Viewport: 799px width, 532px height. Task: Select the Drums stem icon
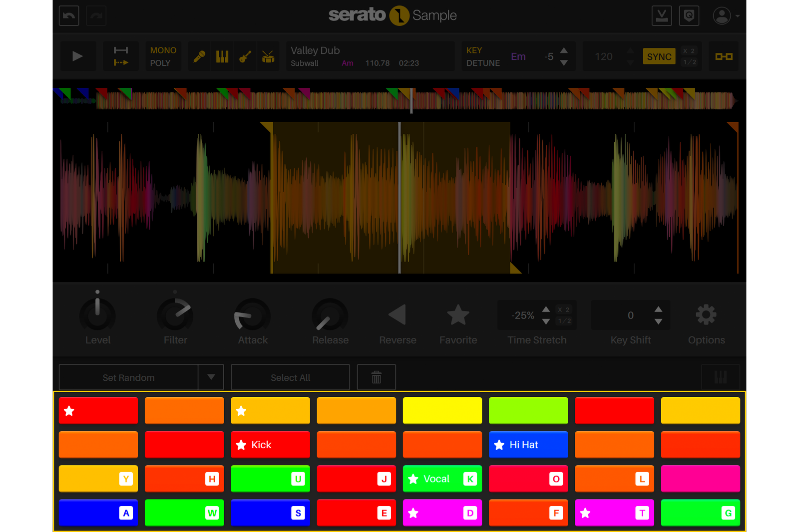(x=268, y=56)
